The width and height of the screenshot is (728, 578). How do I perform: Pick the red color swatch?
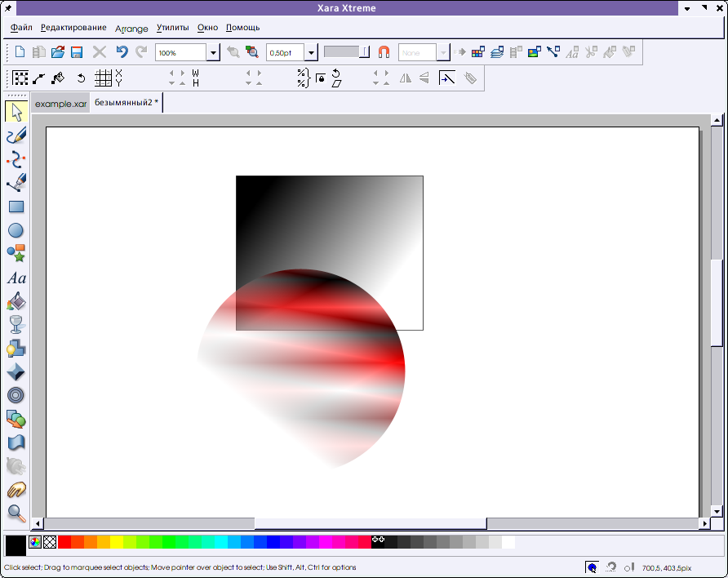point(64,541)
